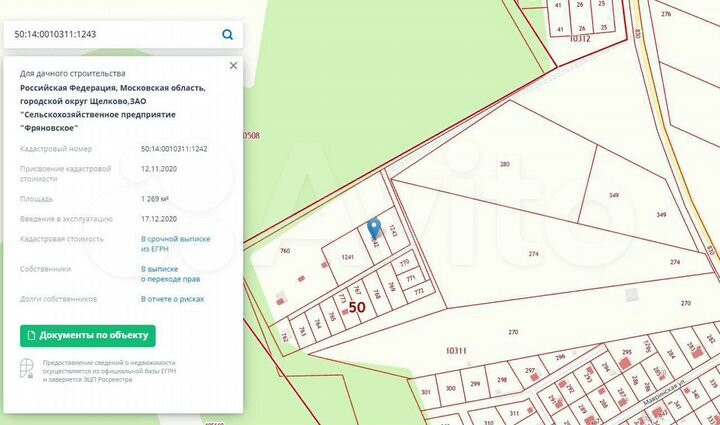Click the cadastral number value 50:14:0010311:1242
Viewport: 720px width, 425px height.
174,149
